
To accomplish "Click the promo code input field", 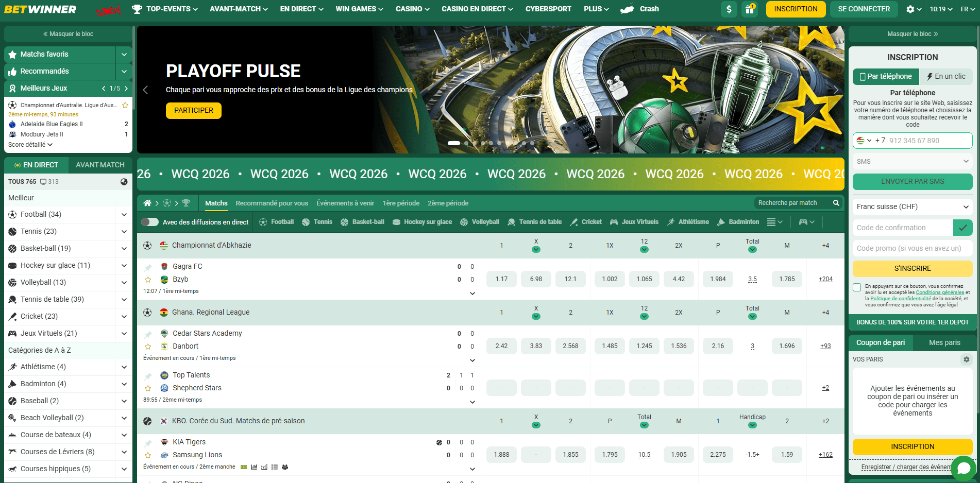I will click(x=912, y=248).
